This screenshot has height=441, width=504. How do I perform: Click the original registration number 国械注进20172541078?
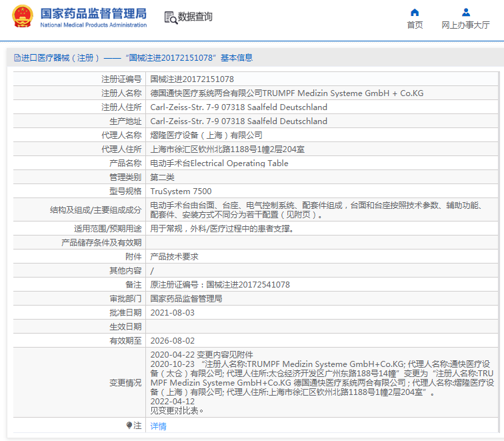tap(220, 284)
